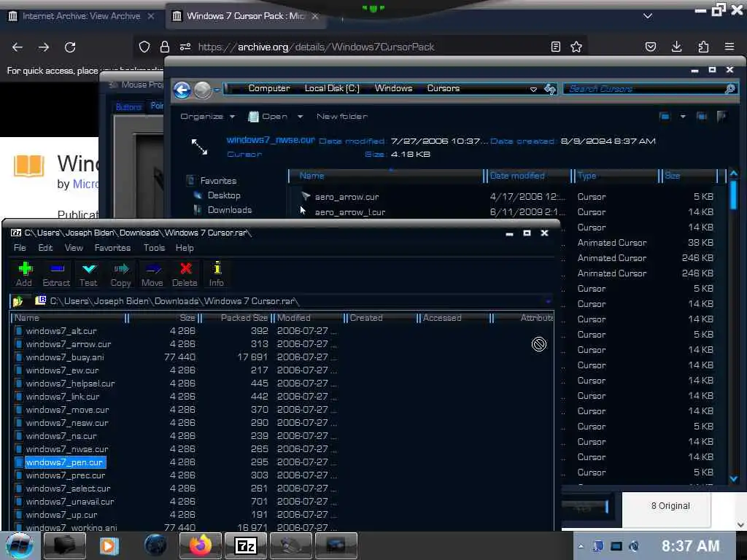Screen dimensions: 747x560
Task: Click the Move icon in 7-Zip toolbar
Action: click(x=152, y=274)
